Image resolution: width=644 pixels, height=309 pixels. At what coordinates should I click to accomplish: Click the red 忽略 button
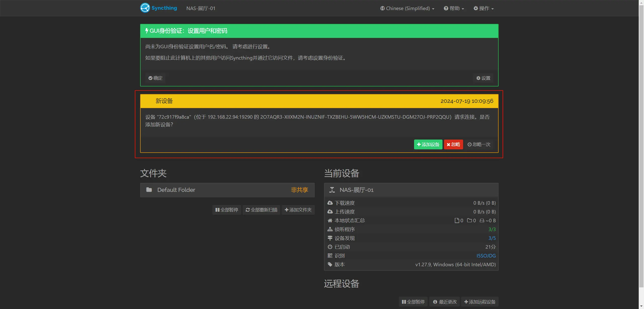point(453,145)
